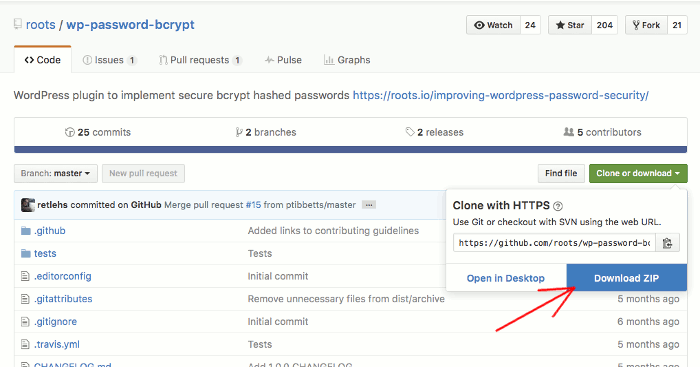This screenshot has width=700, height=367.
Task: Open 'Initial commit' message for .editorconfig
Action: (x=278, y=276)
